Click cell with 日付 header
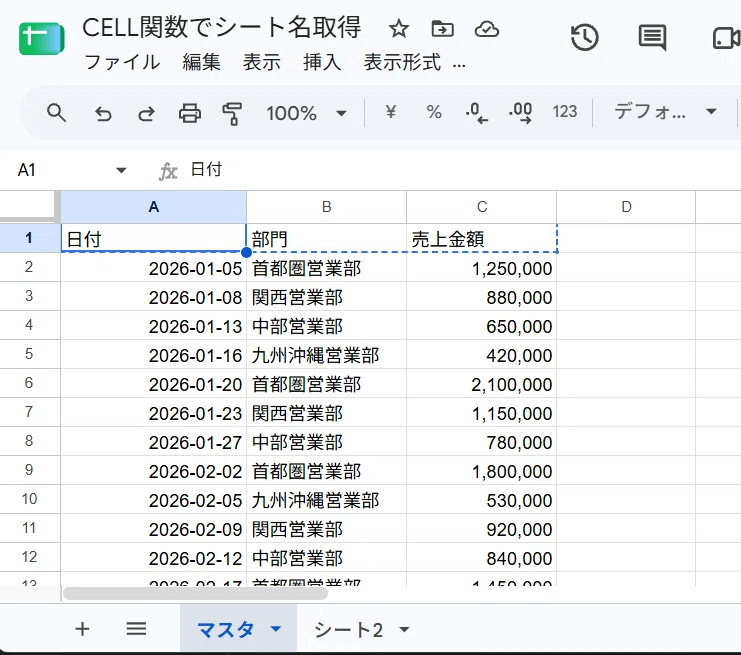 click(x=154, y=238)
